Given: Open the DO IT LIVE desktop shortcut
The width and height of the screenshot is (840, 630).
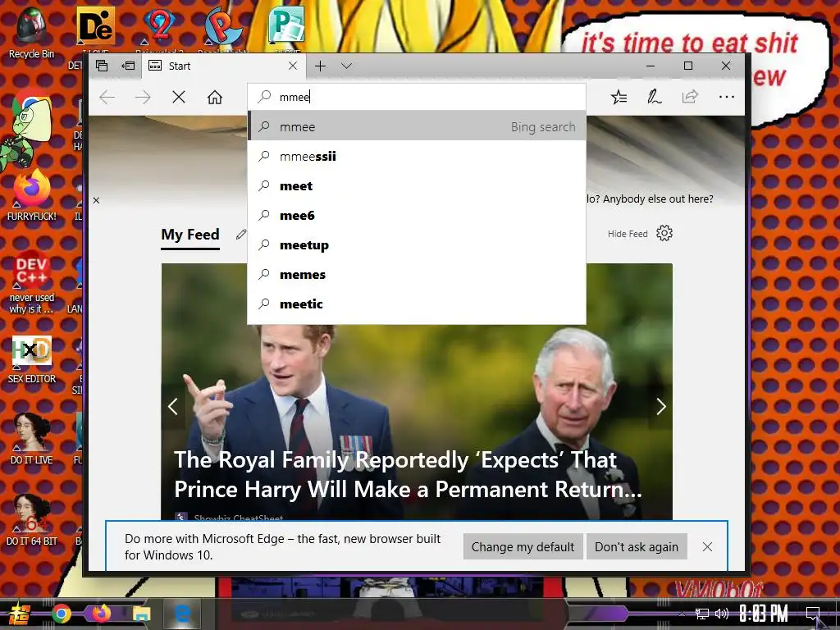Looking at the screenshot, I should click(32, 440).
